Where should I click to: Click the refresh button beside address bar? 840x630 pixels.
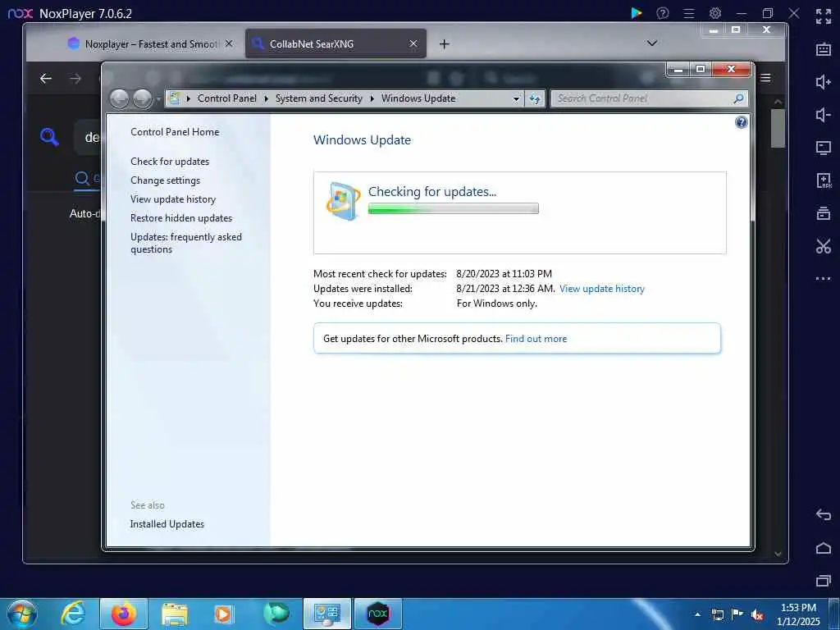point(535,98)
